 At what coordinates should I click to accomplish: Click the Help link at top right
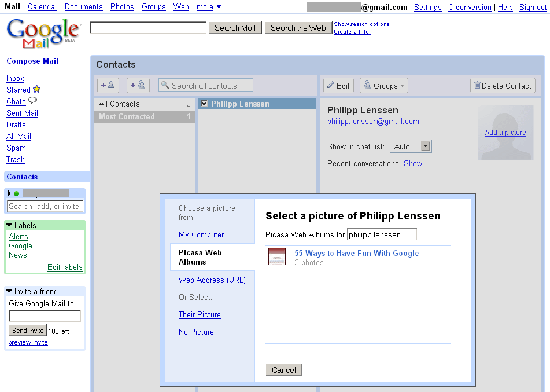(x=505, y=7)
